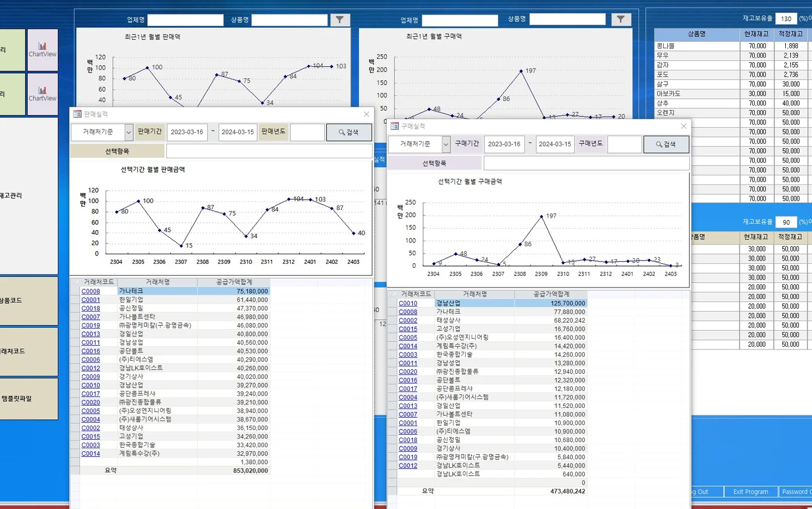Click the 구매실적 window title icon
Image resolution: width=812 pixels, height=509 pixels.
click(x=395, y=126)
